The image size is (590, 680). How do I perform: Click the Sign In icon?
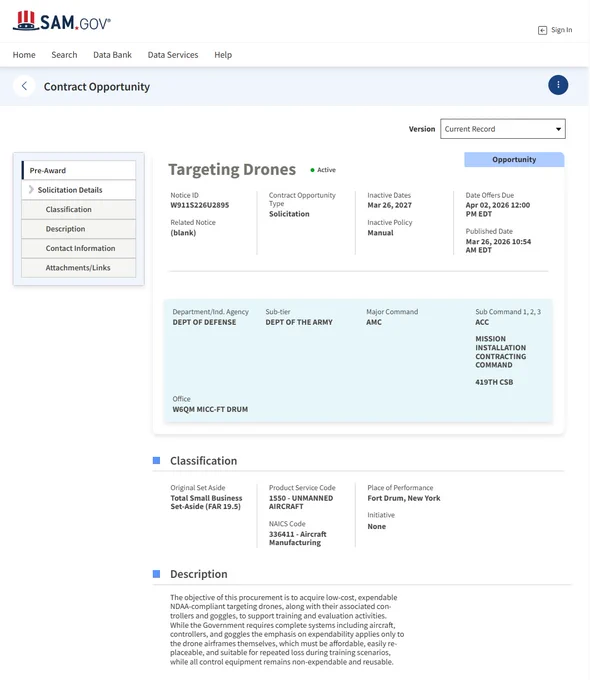coord(542,30)
